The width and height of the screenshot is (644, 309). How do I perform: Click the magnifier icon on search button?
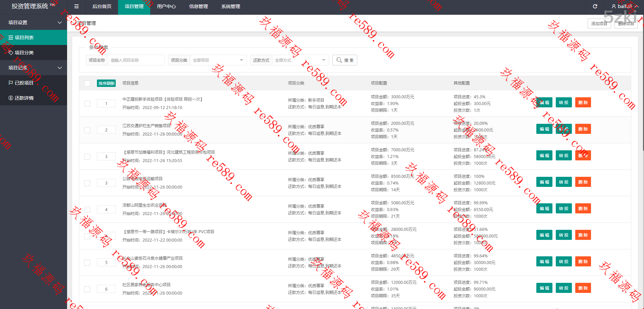point(339,60)
